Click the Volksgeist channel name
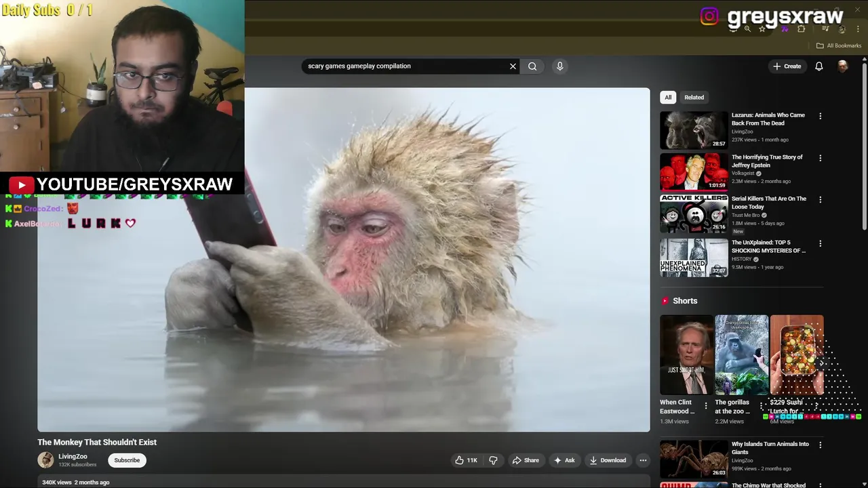Screen dimensions: 868x488 pyautogui.click(x=743, y=174)
